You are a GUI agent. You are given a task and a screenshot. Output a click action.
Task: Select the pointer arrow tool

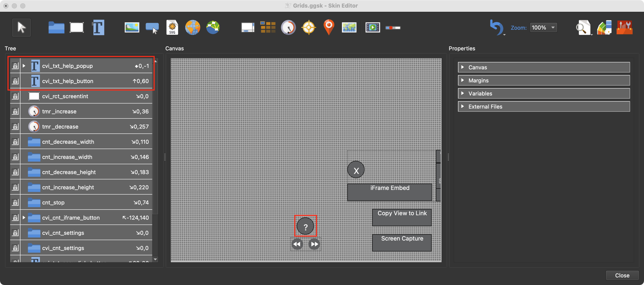(x=21, y=28)
